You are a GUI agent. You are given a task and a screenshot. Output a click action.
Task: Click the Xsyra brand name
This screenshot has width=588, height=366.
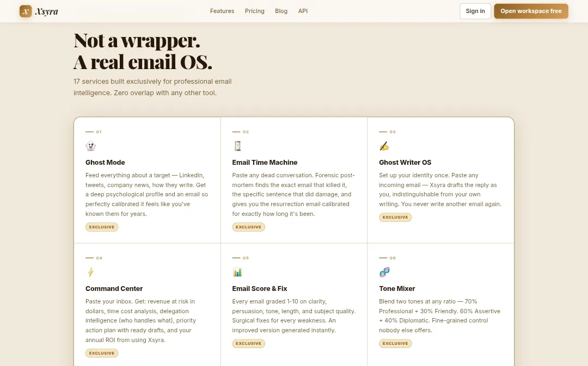[x=47, y=11]
